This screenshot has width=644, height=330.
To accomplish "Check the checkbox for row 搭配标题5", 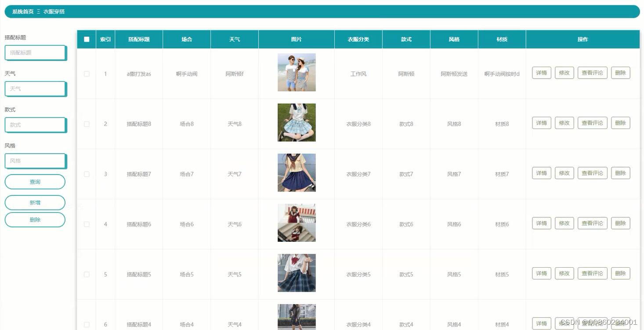I will click(87, 274).
